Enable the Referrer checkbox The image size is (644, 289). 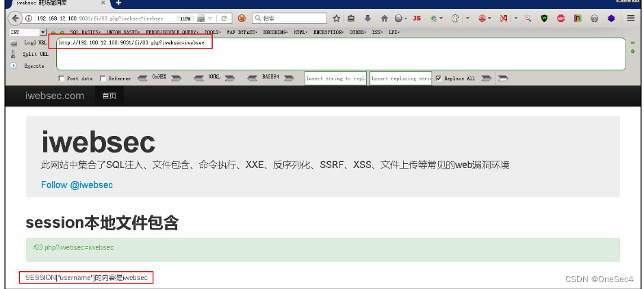click(103, 79)
